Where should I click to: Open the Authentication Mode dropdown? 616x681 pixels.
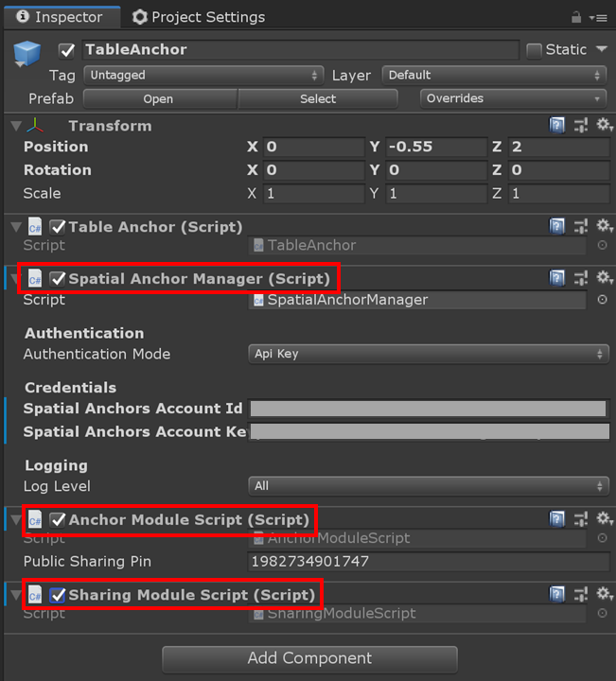coord(429,354)
